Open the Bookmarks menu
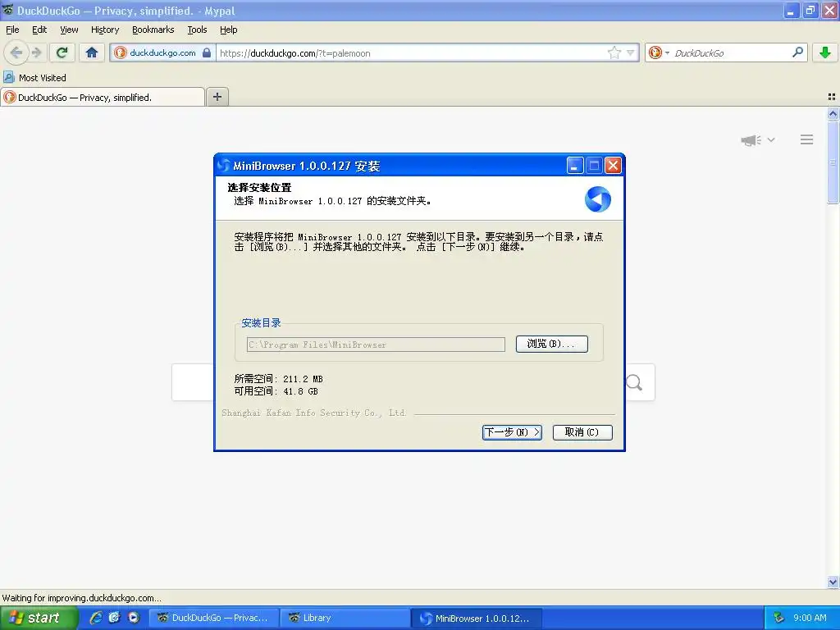This screenshot has height=630, width=840. tap(153, 30)
